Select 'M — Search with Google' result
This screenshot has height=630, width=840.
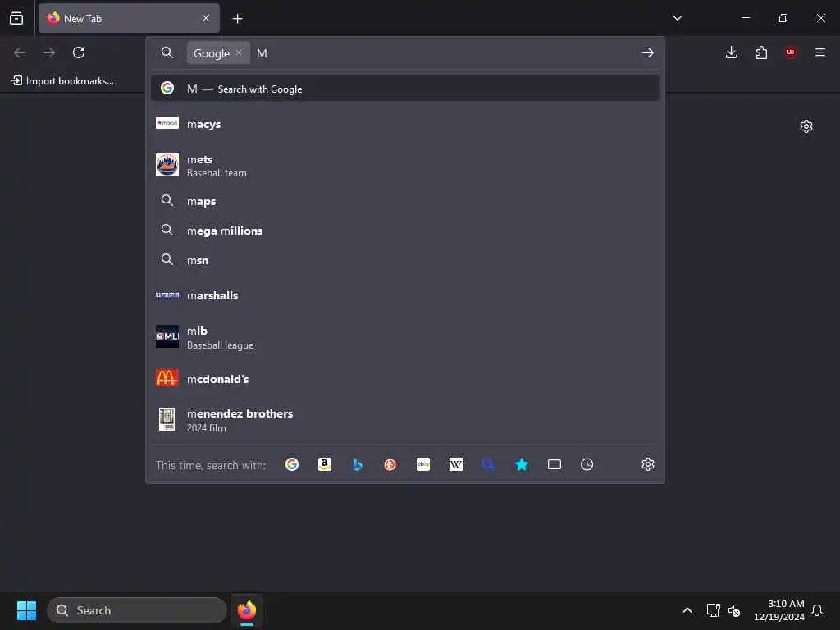pyautogui.click(x=405, y=89)
